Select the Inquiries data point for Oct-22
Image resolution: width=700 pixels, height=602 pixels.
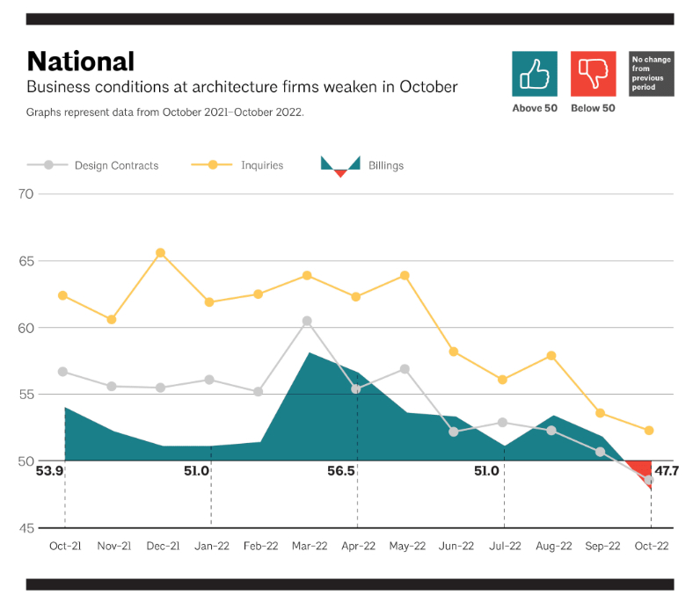click(x=649, y=431)
